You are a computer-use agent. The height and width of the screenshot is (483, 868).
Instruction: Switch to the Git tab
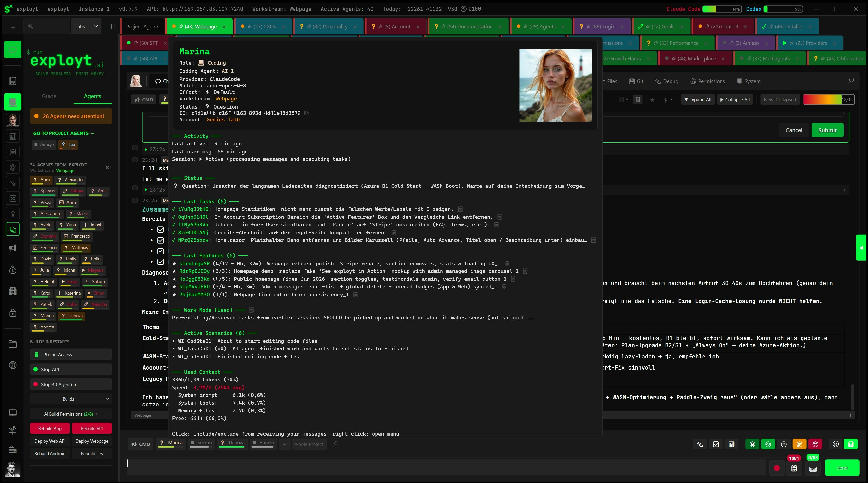point(636,81)
